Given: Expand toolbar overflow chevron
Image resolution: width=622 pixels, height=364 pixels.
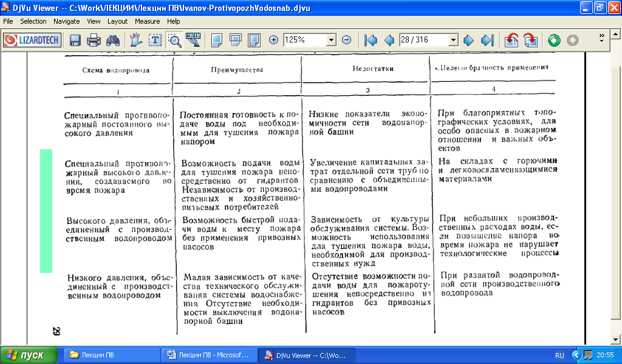Looking at the screenshot, I should point(602,38).
